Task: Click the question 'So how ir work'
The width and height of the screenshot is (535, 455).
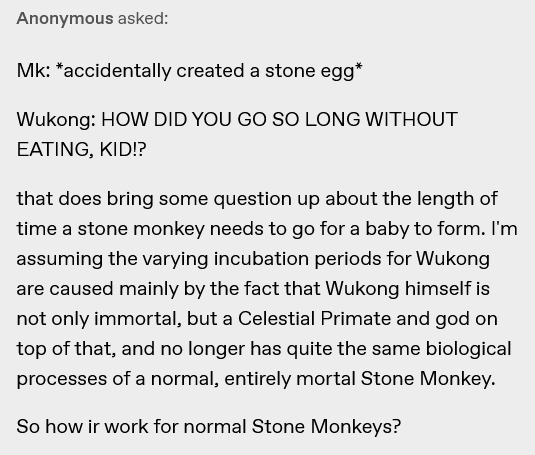Action: [x=82, y=427]
